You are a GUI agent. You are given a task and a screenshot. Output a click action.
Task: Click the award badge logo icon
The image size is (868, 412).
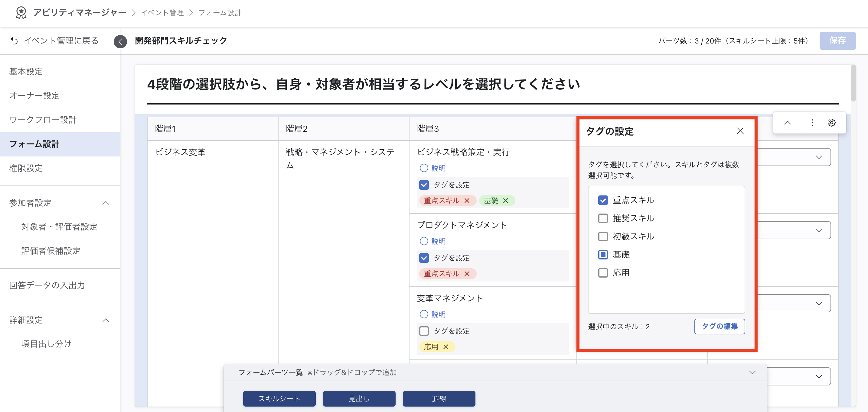[x=21, y=13]
